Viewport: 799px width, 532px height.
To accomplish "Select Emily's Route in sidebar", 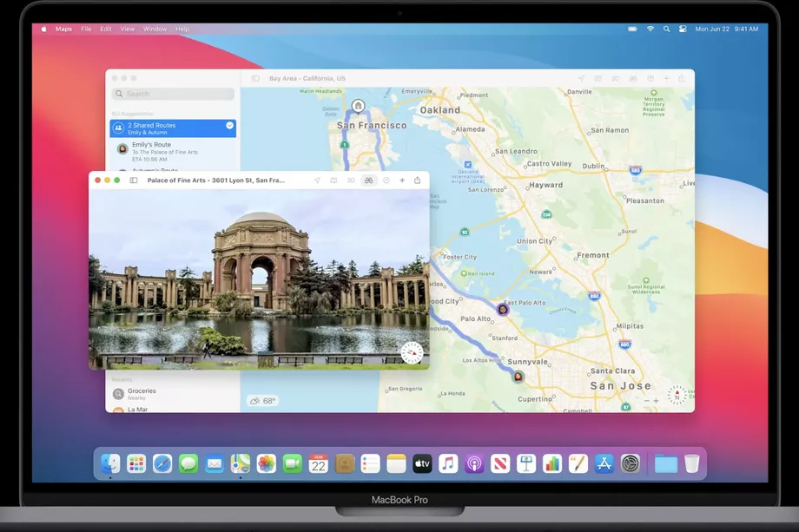I will tap(173, 151).
